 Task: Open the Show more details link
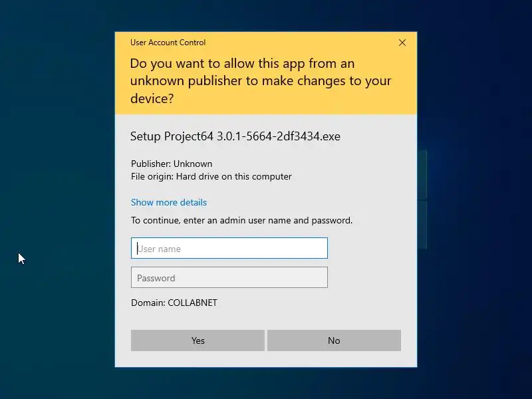click(169, 202)
